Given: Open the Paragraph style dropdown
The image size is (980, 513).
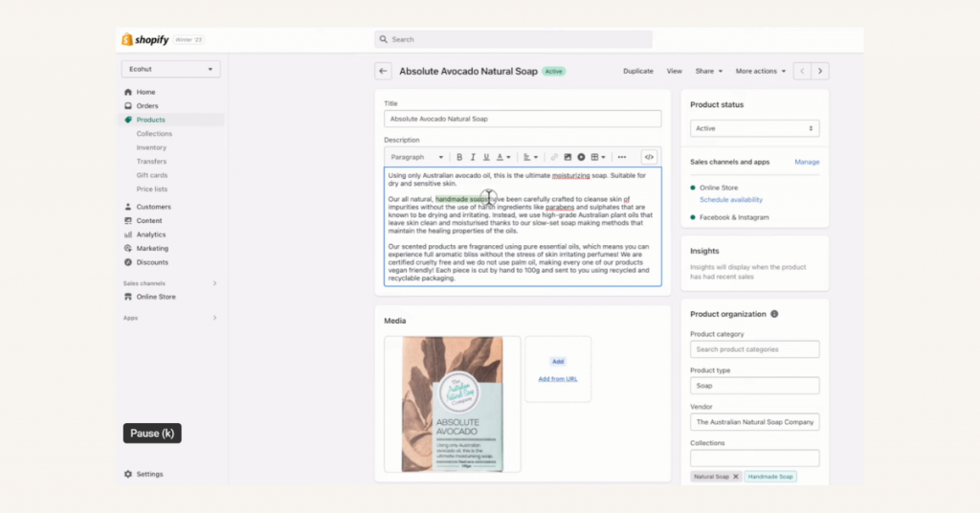Looking at the screenshot, I should (417, 158).
